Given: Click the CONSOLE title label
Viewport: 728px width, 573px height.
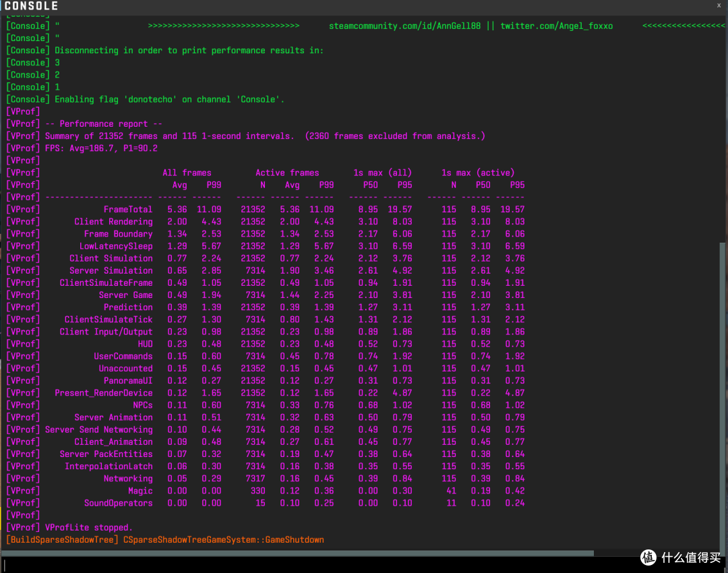Looking at the screenshot, I should (31, 6).
